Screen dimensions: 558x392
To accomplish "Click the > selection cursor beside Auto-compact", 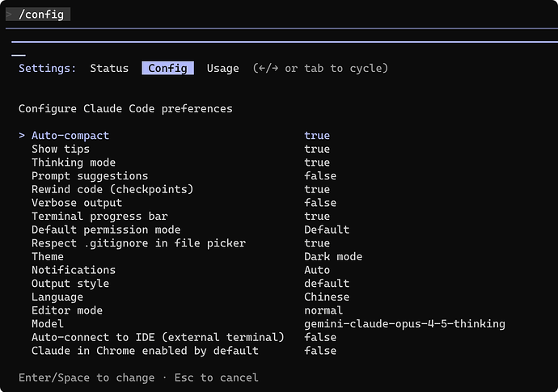I will tap(22, 136).
